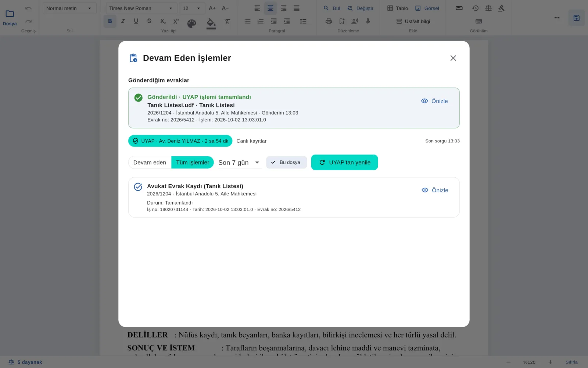Open the font size 12 dropdown
Image resolution: width=588 pixels, height=368 pixels.
192,8
